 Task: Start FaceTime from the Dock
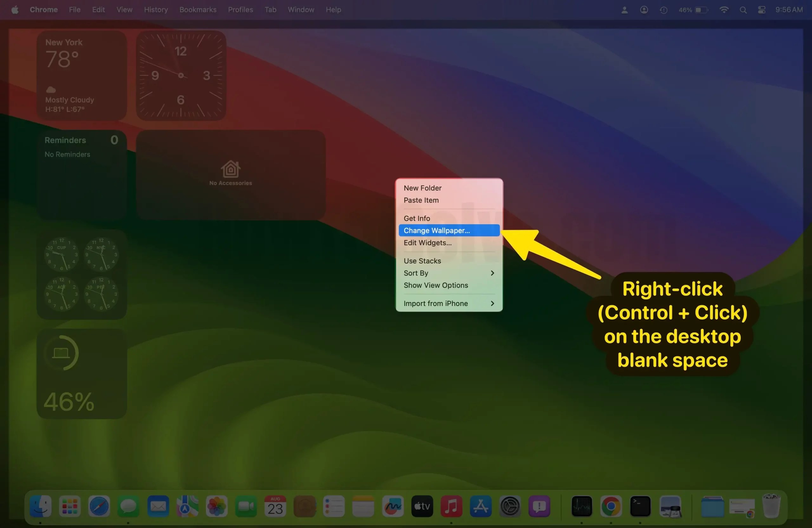(x=246, y=506)
